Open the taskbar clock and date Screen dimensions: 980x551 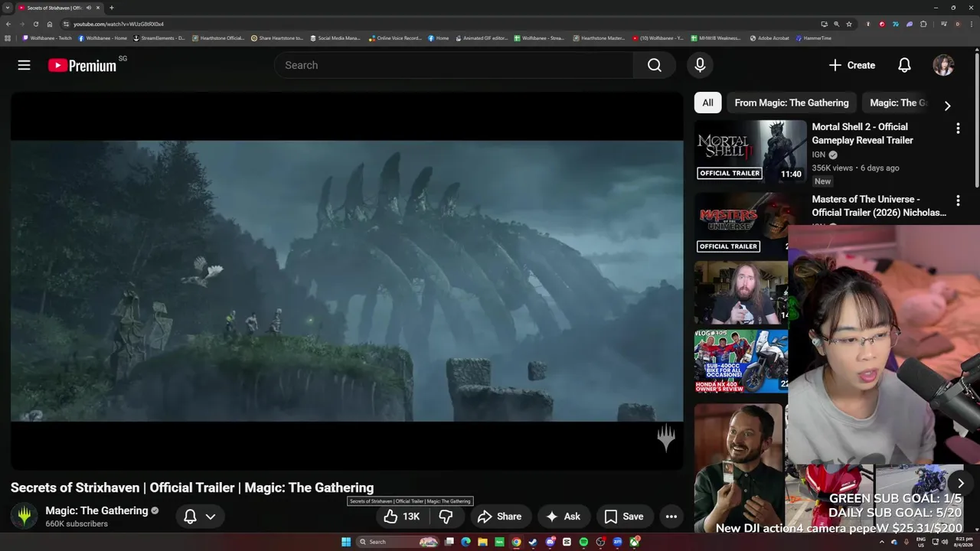click(964, 542)
